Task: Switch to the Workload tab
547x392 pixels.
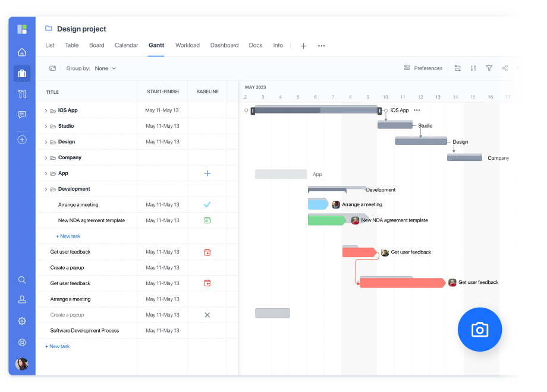Action: click(187, 45)
